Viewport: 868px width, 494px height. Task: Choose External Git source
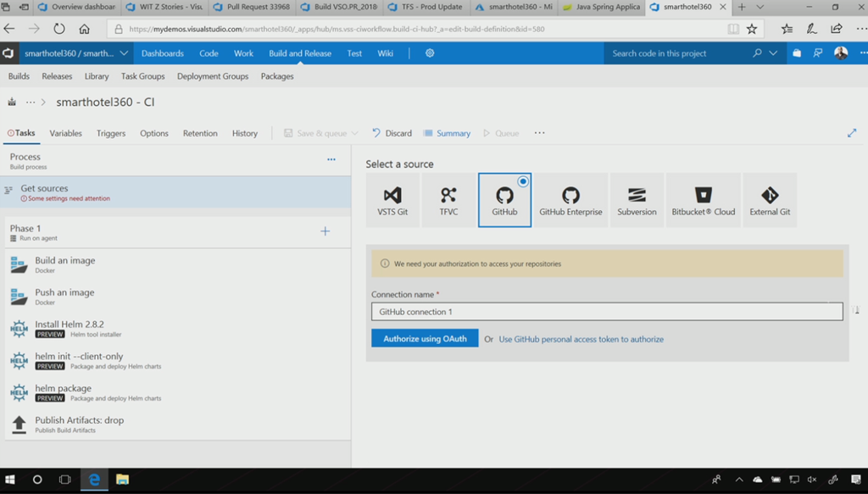(770, 201)
